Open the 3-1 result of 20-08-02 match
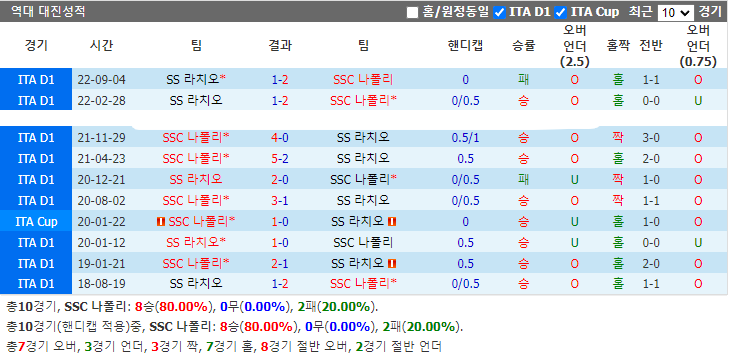The image size is (729, 362). (279, 201)
